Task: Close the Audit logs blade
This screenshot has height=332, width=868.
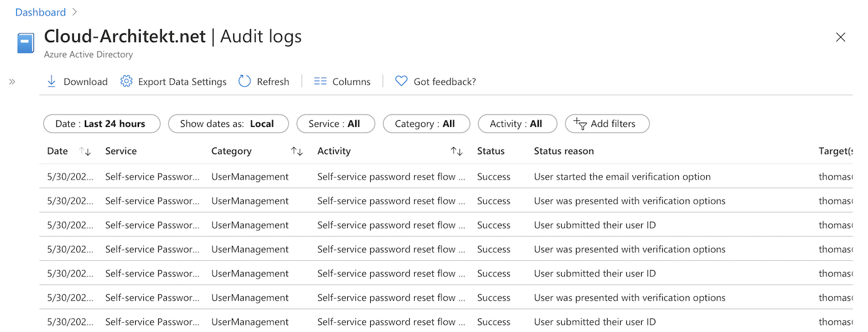Action: [x=841, y=37]
